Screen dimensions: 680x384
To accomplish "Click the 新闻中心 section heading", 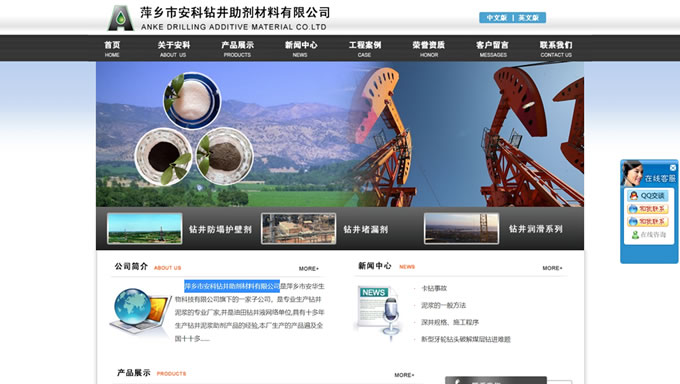I will pyautogui.click(x=375, y=266).
